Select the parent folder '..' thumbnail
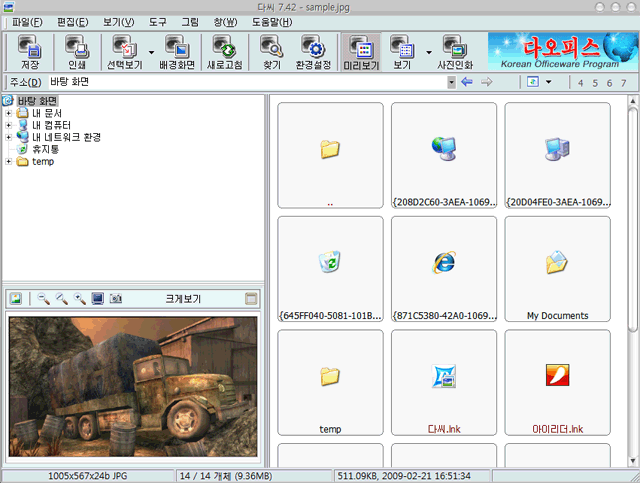The width and height of the screenshot is (640, 483). coord(330,155)
